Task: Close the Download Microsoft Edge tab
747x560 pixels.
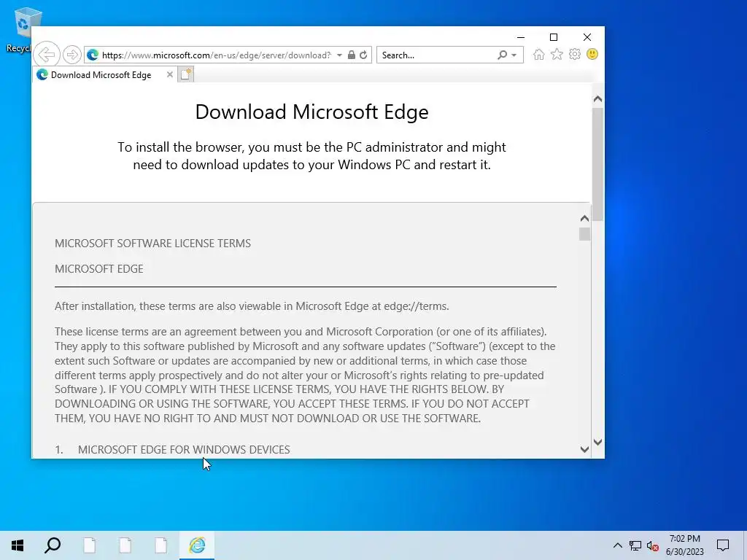Action: pos(169,75)
